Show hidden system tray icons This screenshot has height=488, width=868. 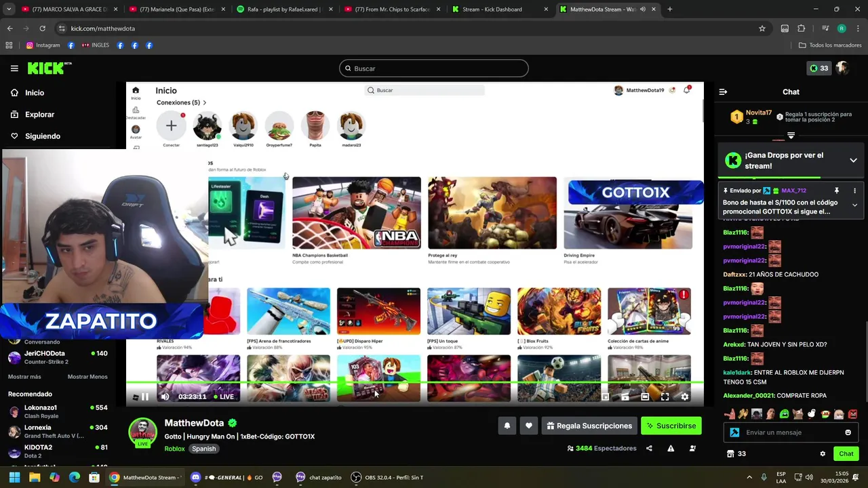click(x=749, y=477)
